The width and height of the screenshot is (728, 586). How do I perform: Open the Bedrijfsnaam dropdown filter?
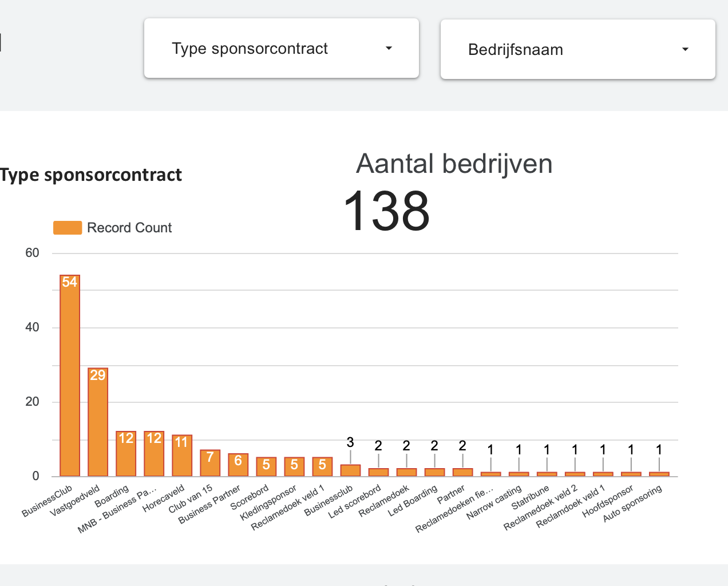click(577, 50)
